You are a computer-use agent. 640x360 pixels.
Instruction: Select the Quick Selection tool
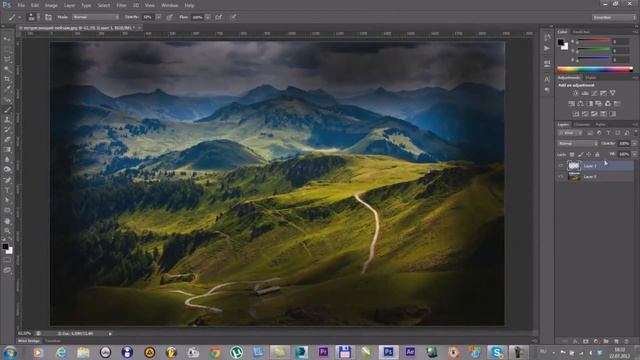7,69
